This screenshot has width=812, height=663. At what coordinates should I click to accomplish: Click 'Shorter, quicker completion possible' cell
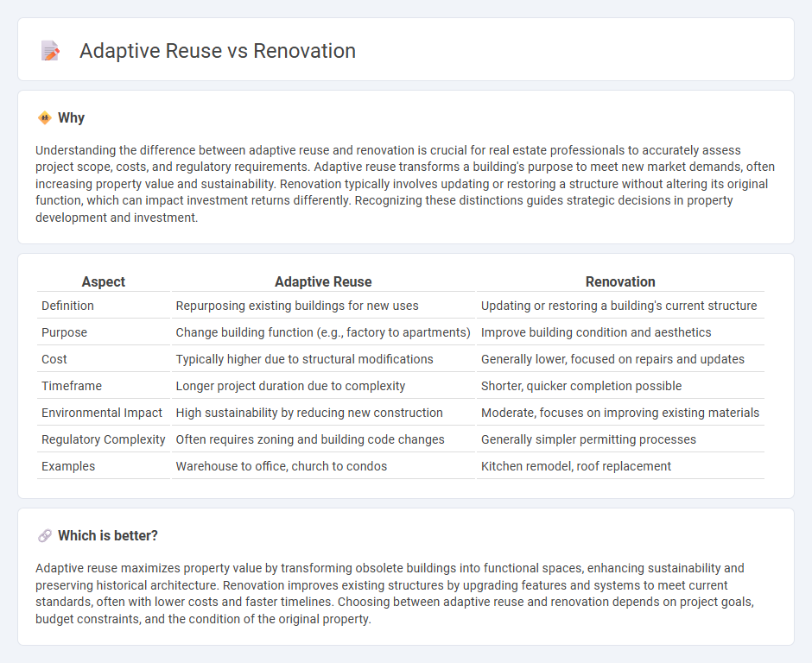[581, 386]
